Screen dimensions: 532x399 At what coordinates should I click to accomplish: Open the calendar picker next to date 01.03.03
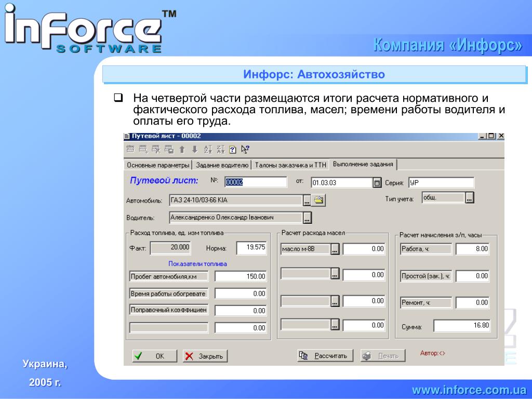377,183
